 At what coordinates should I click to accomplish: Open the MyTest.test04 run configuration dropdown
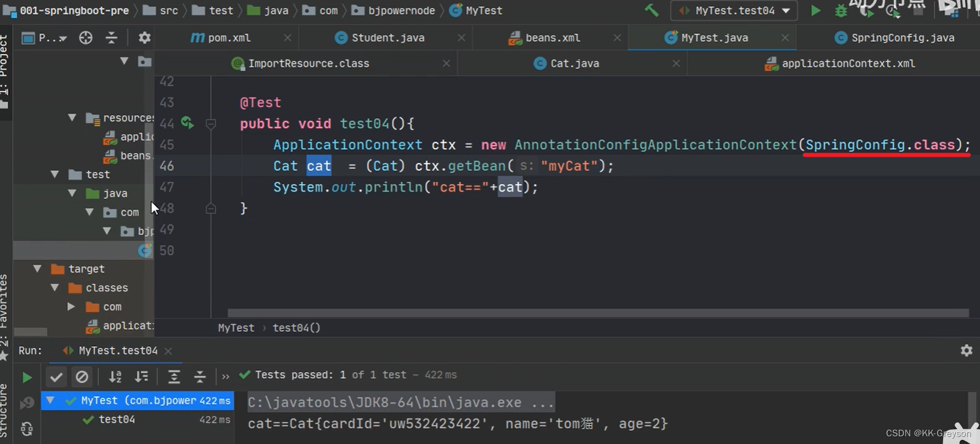(x=735, y=11)
